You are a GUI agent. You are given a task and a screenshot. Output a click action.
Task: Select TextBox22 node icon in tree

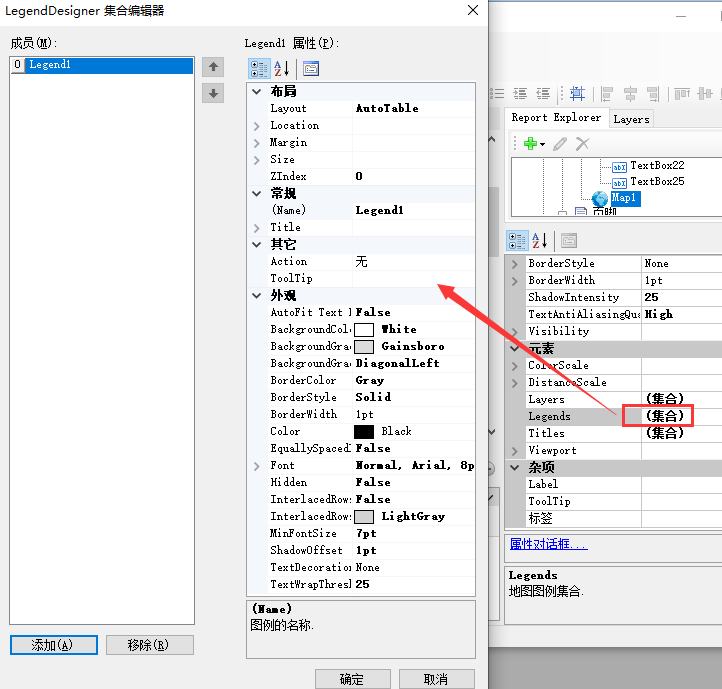(619, 167)
